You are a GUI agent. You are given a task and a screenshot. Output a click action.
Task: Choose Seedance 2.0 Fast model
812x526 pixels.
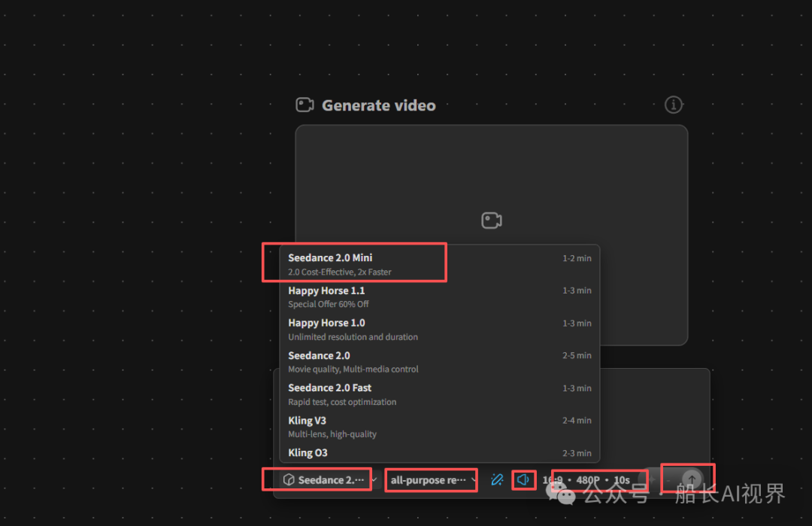coord(439,394)
